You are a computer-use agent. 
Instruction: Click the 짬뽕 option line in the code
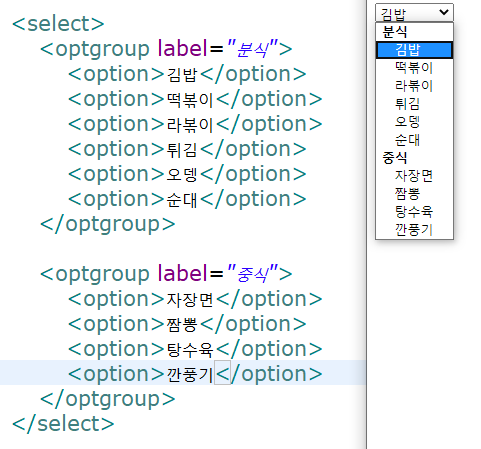coord(187,324)
